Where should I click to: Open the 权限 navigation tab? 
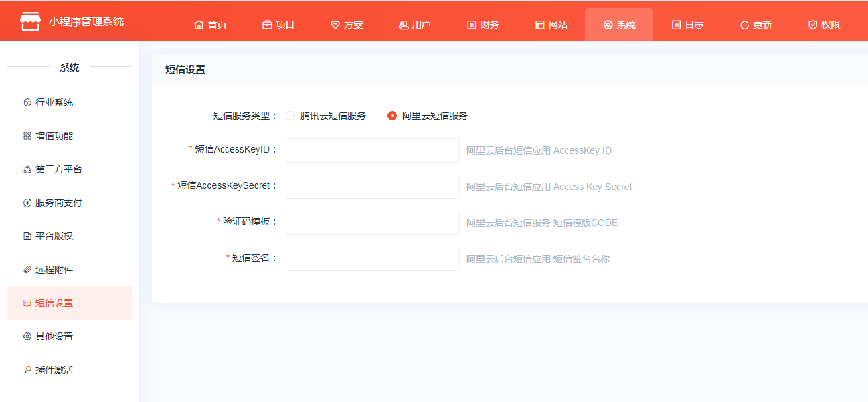pos(824,25)
